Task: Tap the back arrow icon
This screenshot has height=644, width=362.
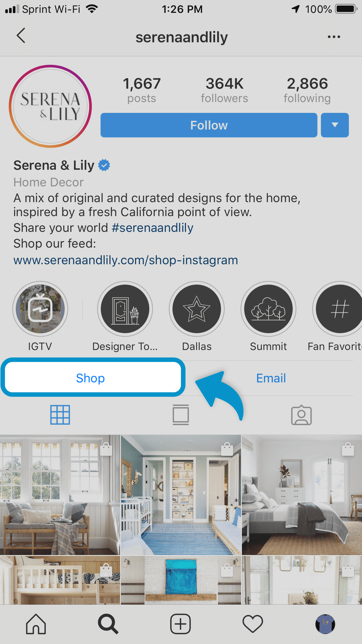Action: coord(21,36)
